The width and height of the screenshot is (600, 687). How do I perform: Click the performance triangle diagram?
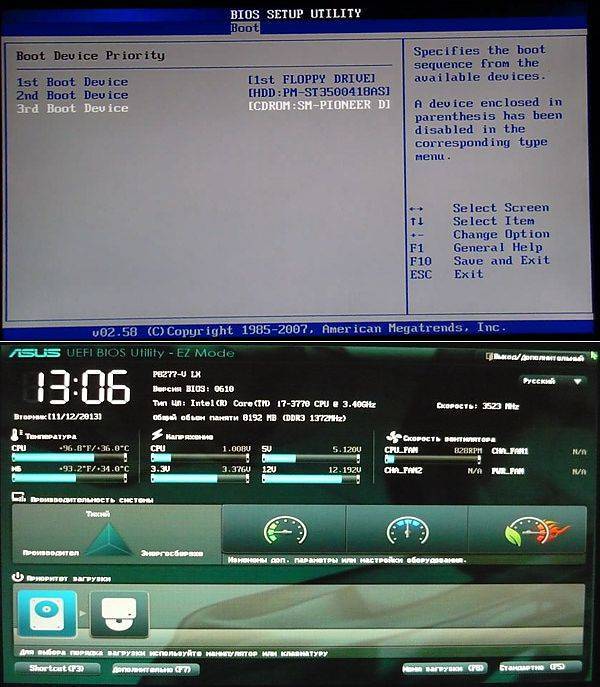(x=109, y=539)
